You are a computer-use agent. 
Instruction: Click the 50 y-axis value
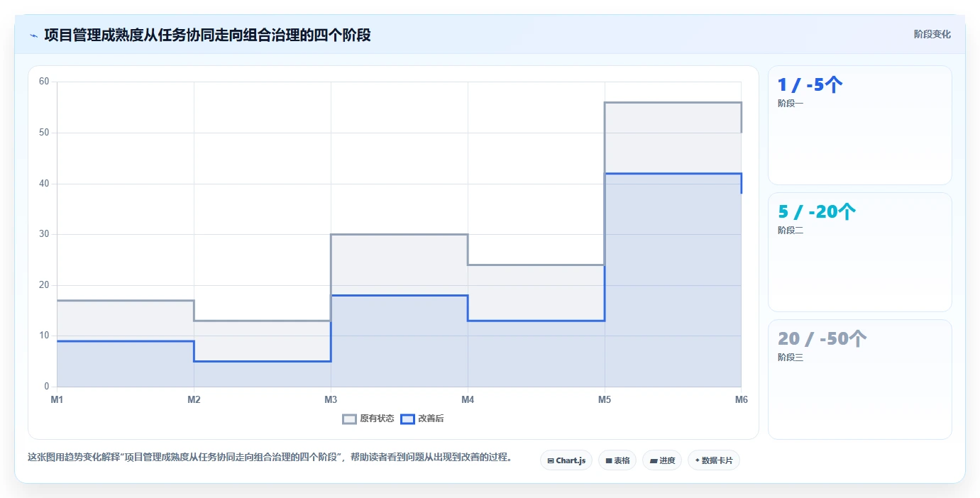click(x=44, y=133)
